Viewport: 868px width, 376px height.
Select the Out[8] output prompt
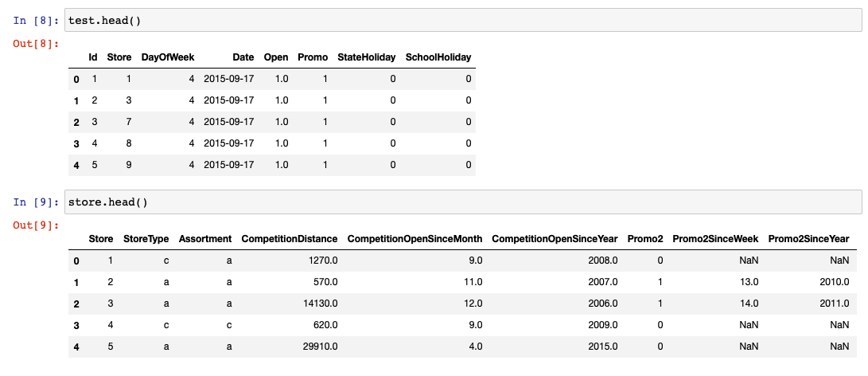36,43
